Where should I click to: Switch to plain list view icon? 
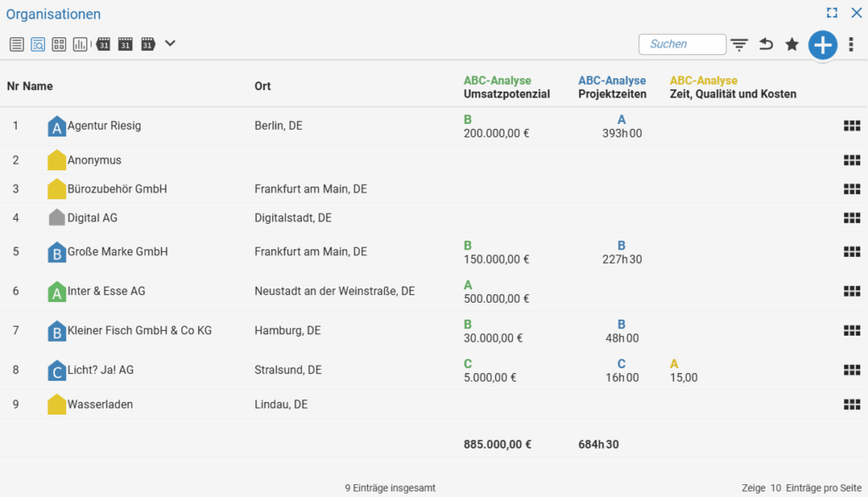(17, 44)
